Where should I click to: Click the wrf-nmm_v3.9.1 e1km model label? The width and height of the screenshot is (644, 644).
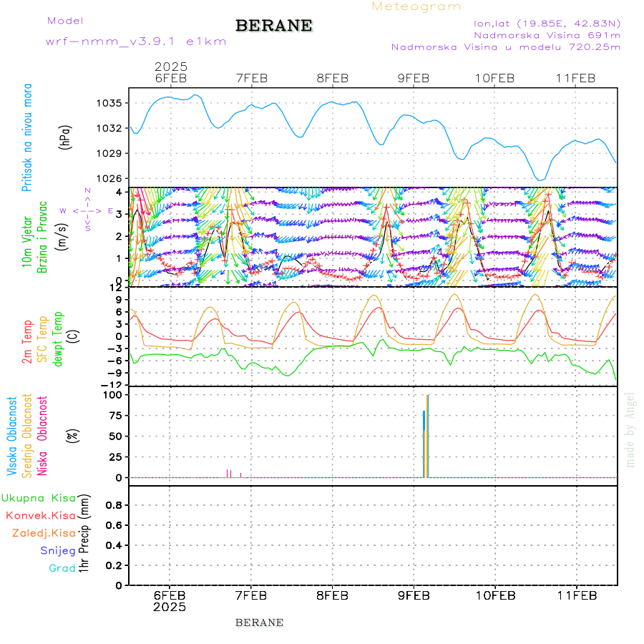(x=136, y=42)
